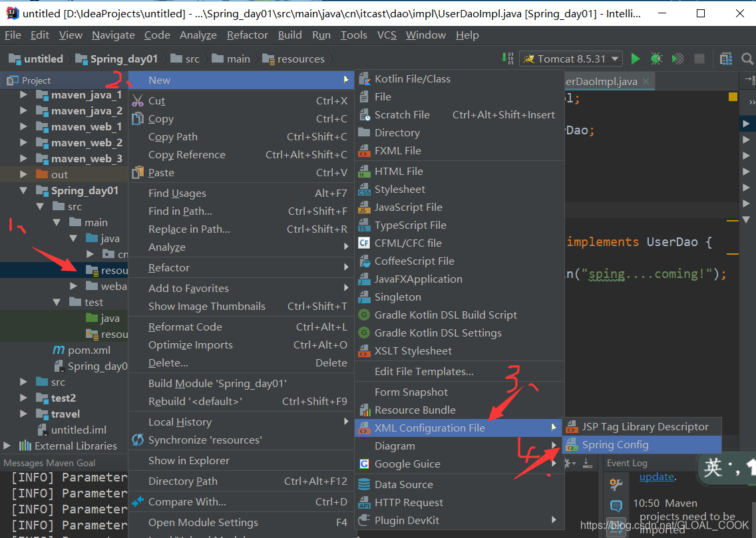Start debugging with the bug icon
756x538 pixels.
656,59
